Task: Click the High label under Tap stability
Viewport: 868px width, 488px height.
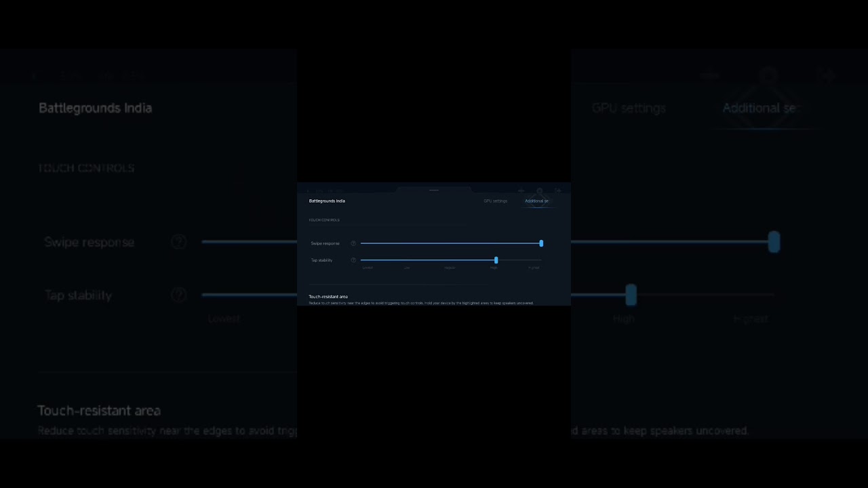Action: click(x=494, y=268)
